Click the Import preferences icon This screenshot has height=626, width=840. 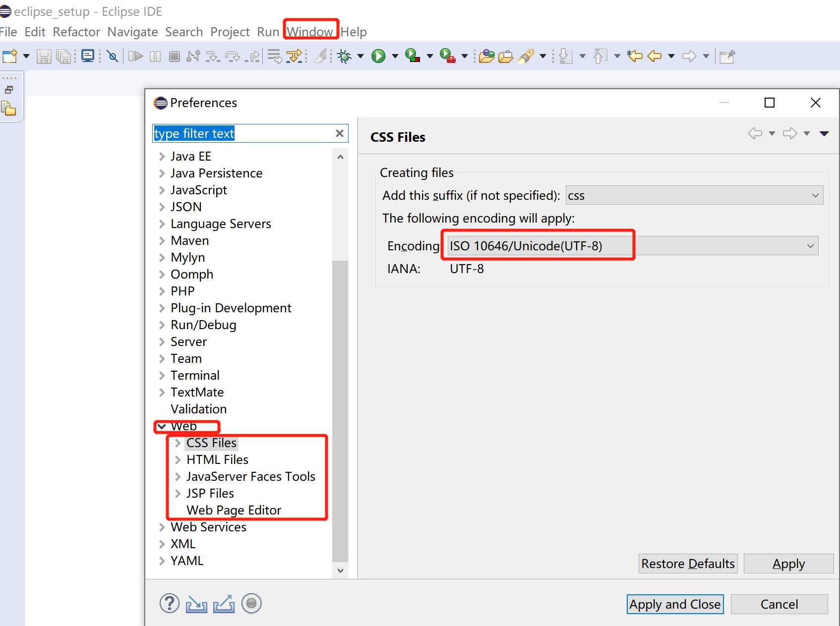(196, 604)
